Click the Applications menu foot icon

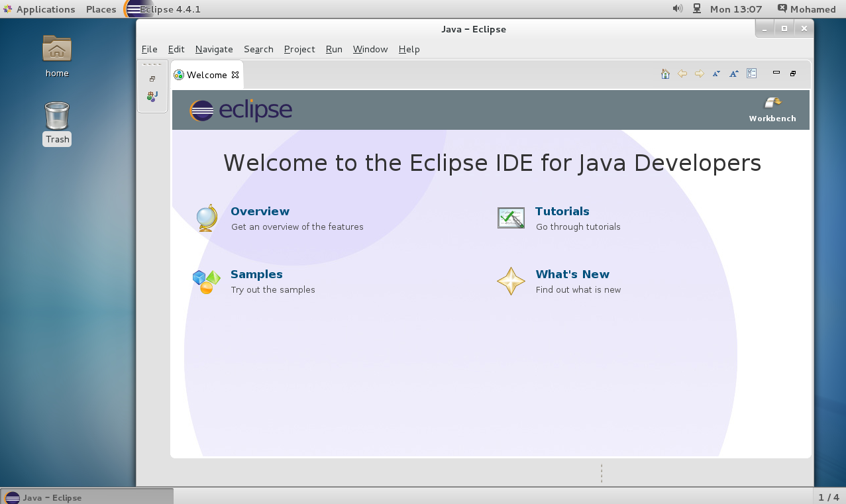8,9
